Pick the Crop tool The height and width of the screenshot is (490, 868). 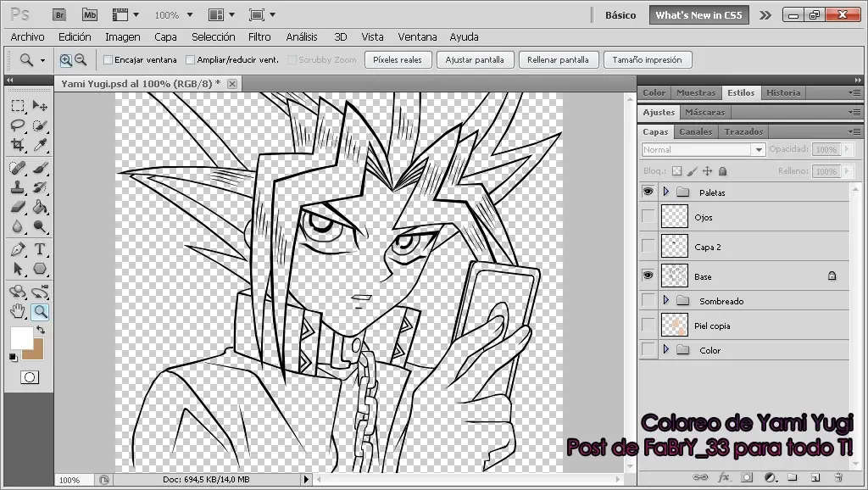(x=18, y=145)
